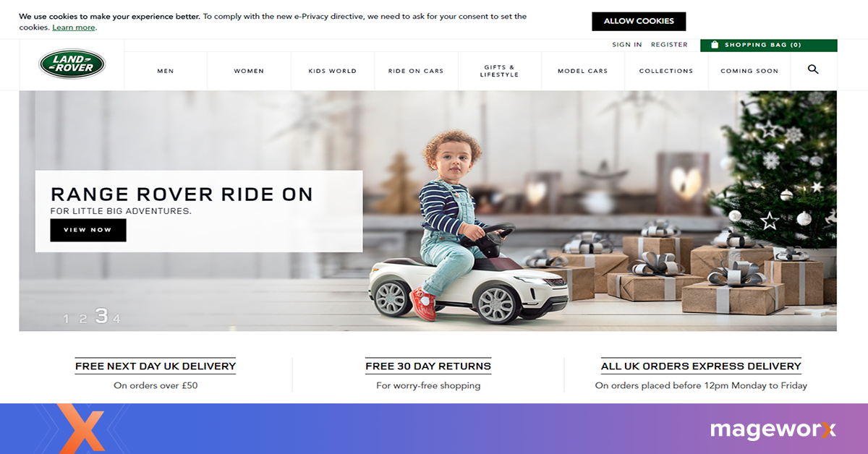868x454 pixels.
Task: Open the Register link
Action: tap(669, 45)
